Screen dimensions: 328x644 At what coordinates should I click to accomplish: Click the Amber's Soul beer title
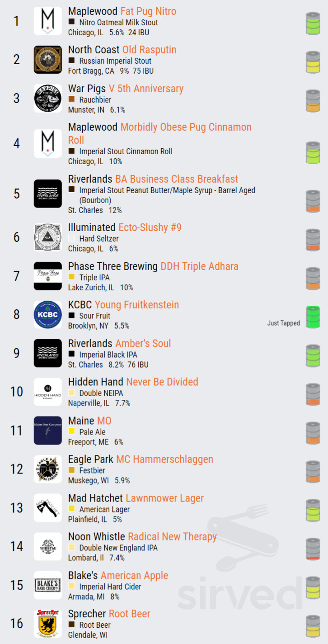click(x=143, y=343)
